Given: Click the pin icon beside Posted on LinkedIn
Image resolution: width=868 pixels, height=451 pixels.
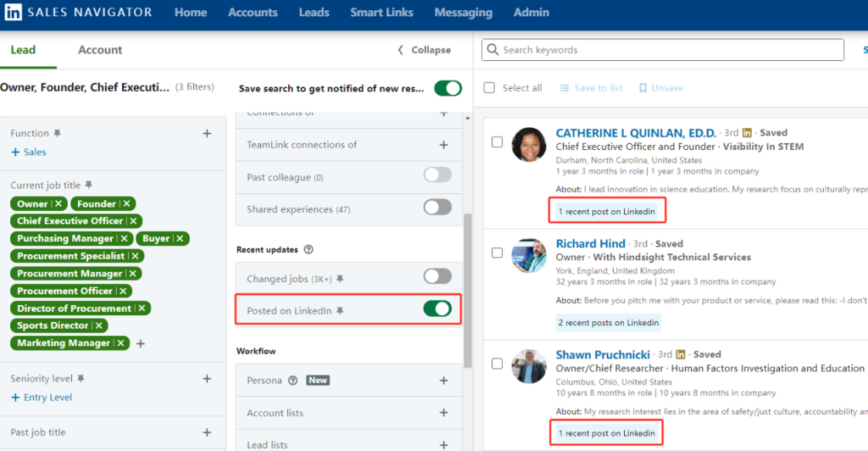Looking at the screenshot, I should coord(340,311).
